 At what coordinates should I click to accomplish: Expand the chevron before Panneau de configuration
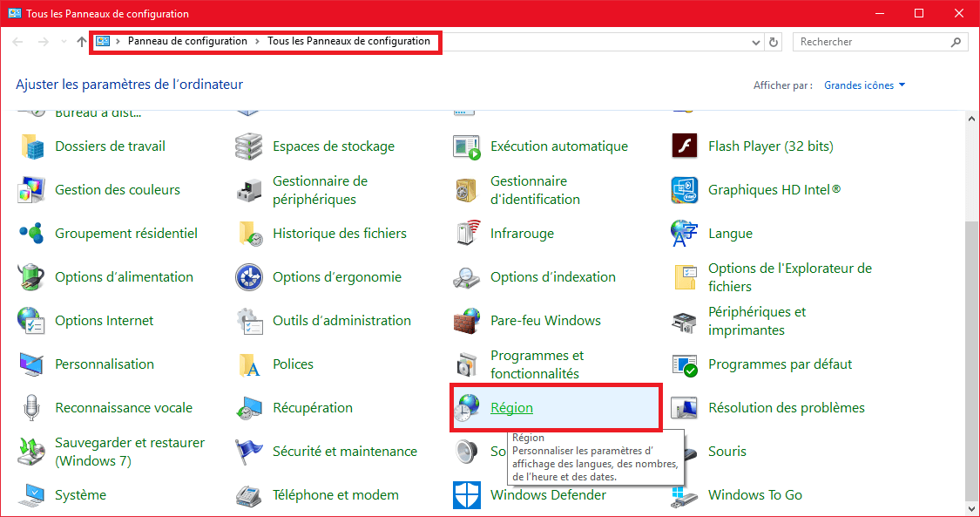118,41
